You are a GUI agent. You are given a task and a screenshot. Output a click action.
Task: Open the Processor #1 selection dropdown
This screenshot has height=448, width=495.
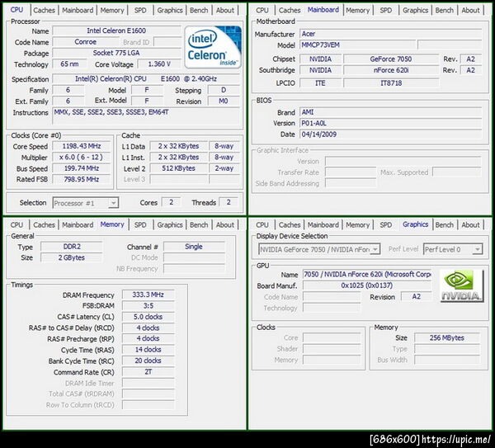click(x=86, y=203)
